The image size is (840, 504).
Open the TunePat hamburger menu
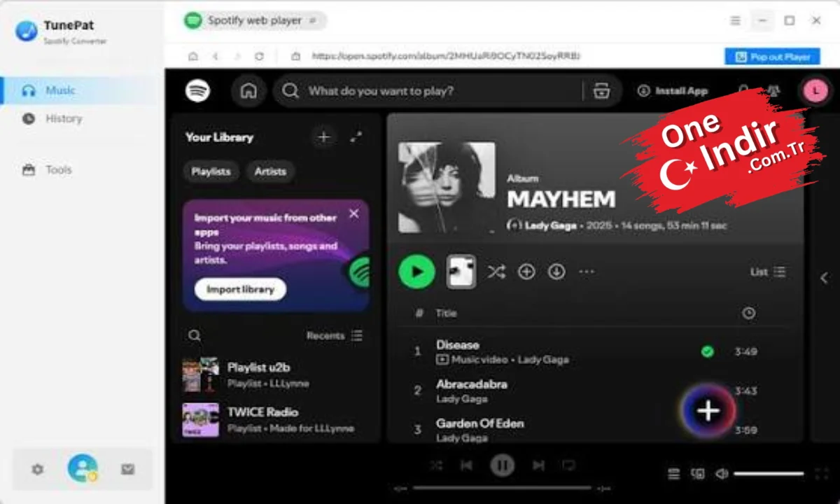click(x=735, y=21)
